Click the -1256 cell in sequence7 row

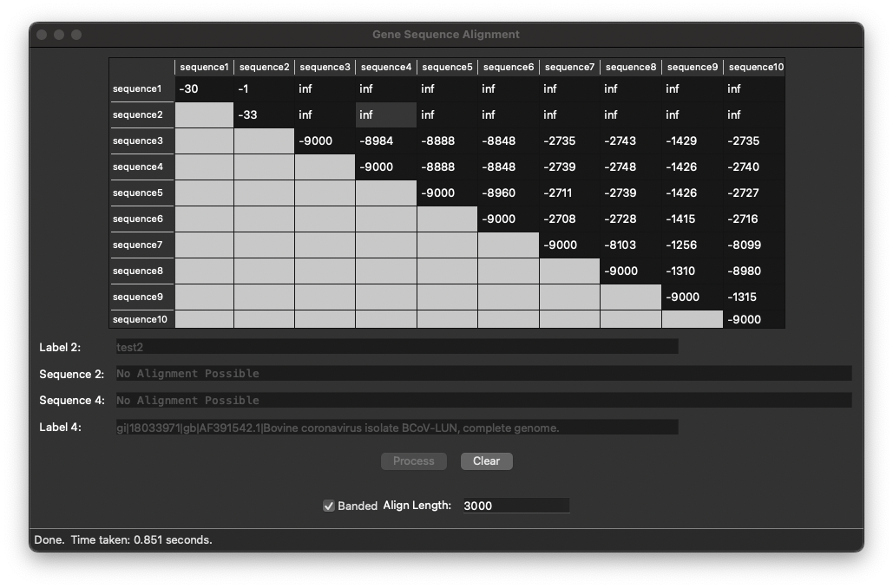point(693,245)
